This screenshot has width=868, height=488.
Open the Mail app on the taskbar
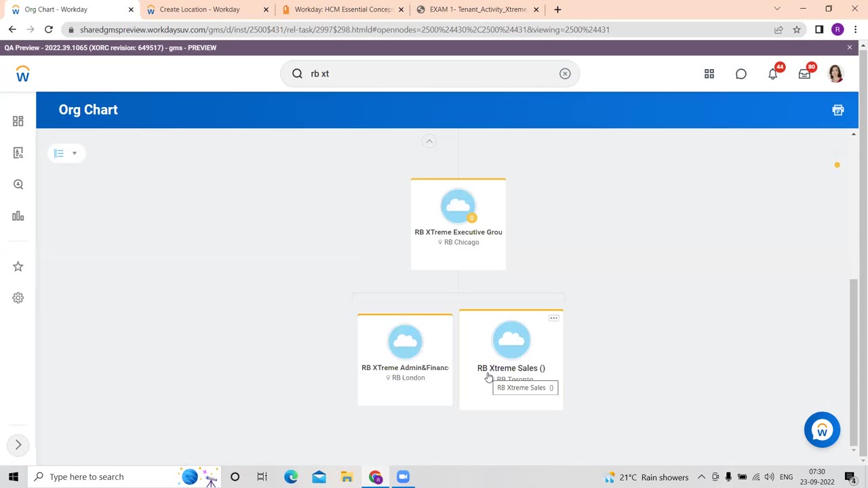(x=319, y=476)
